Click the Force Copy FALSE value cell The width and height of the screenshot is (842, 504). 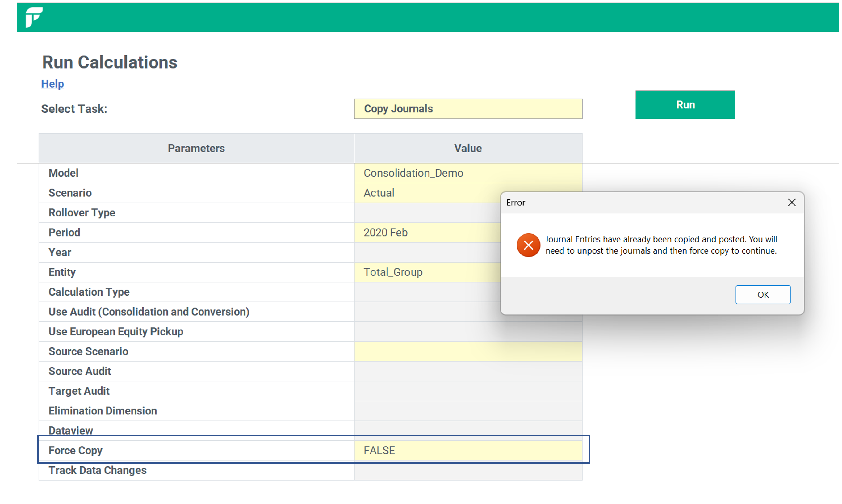click(468, 450)
